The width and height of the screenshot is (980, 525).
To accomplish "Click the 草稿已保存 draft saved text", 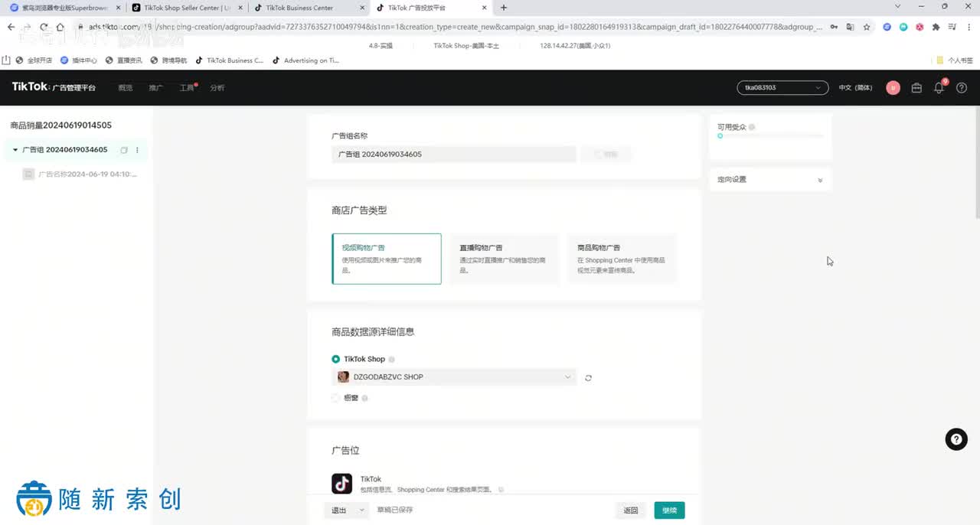I will (x=395, y=510).
